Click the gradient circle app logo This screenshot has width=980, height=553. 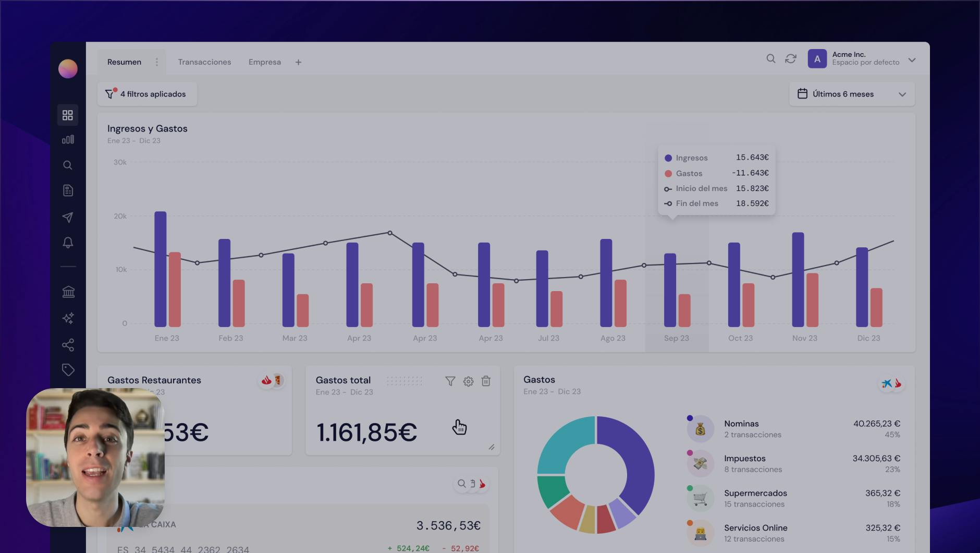coord(68,69)
